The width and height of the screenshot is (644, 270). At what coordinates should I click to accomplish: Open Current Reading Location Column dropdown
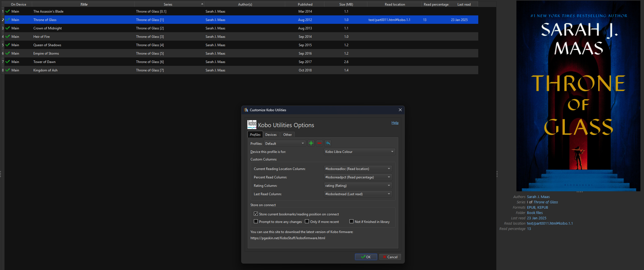(358, 169)
